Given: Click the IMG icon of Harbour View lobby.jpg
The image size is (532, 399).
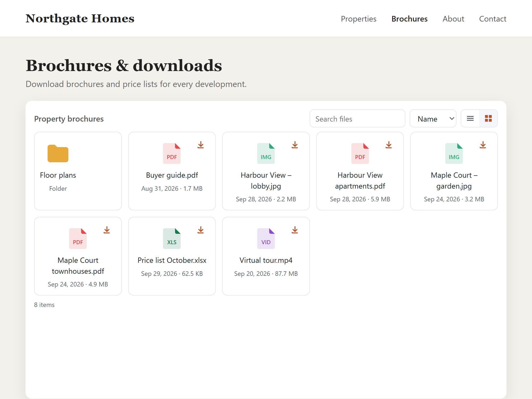Looking at the screenshot, I should tap(266, 153).
